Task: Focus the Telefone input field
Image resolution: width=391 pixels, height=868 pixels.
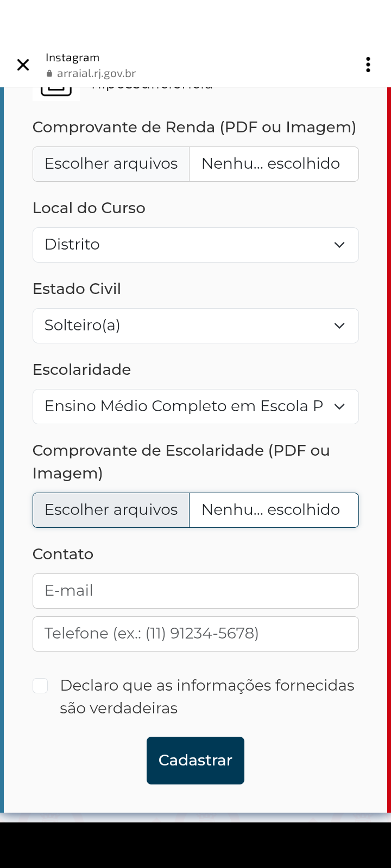Action: [x=195, y=634]
